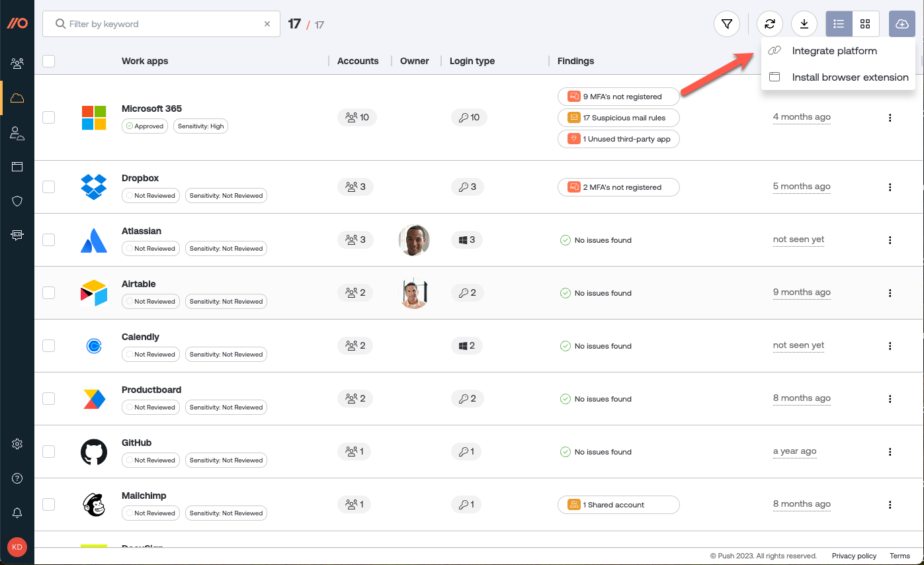The image size is (924, 565).
Task: Choose Install browser extension from the menu
Action: pyautogui.click(x=849, y=77)
